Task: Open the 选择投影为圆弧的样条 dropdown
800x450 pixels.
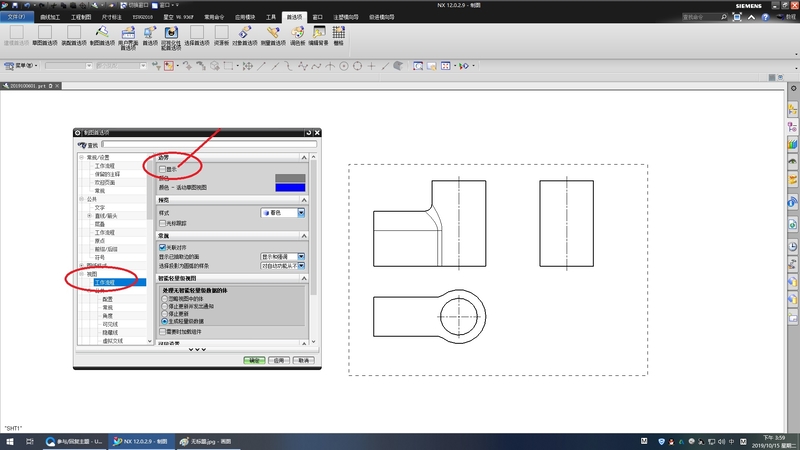Action: pos(283,266)
